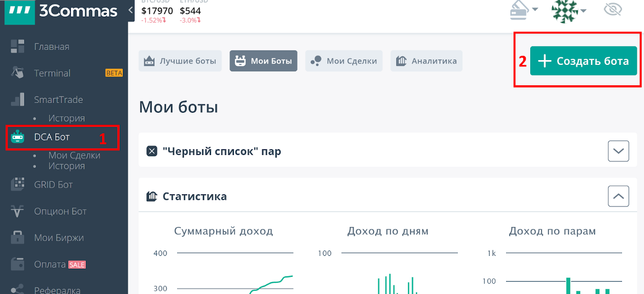
Task: Click the SALE badge next to Оплата
Action: 77,264
